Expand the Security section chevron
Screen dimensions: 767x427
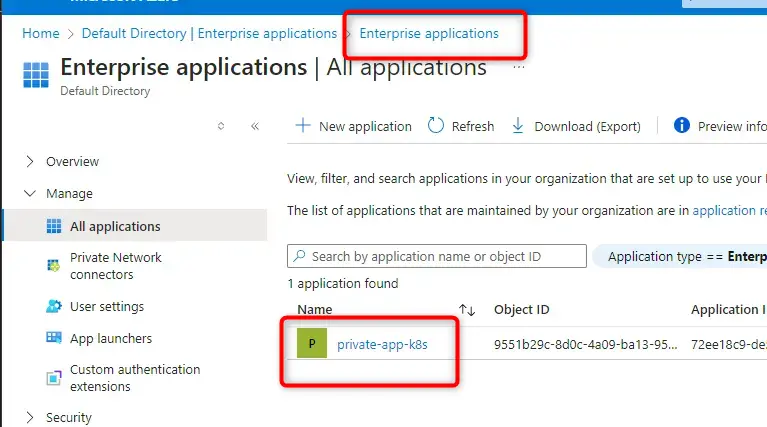pyautogui.click(x=30, y=417)
